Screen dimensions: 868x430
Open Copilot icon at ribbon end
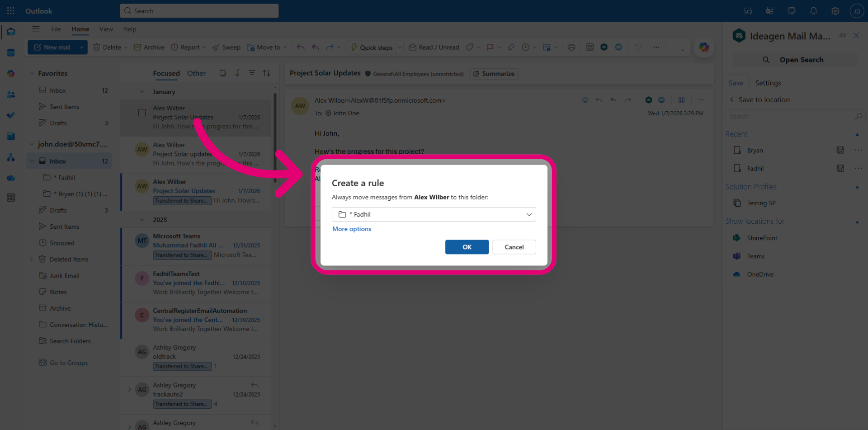click(x=704, y=47)
